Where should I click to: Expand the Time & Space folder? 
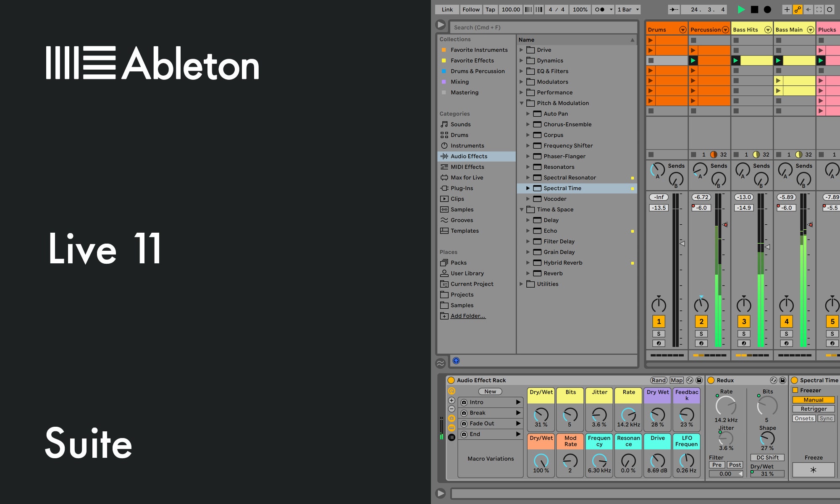click(x=522, y=209)
